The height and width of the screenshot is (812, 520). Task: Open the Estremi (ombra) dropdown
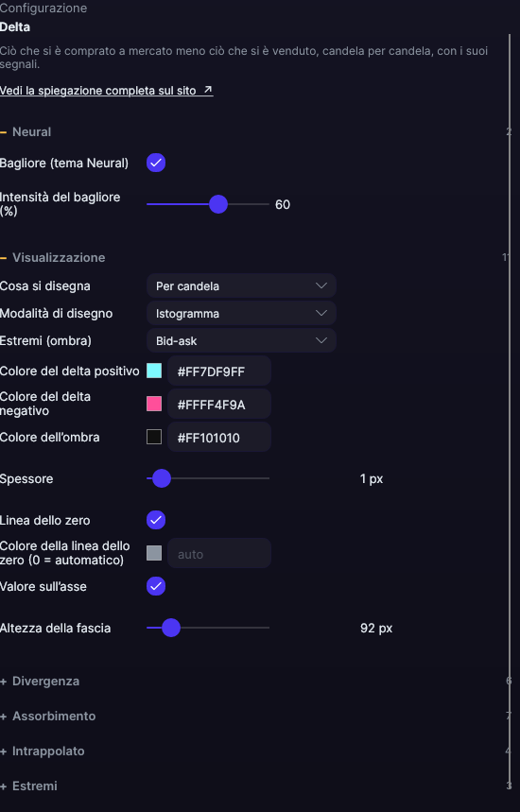click(x=241, y=340)
